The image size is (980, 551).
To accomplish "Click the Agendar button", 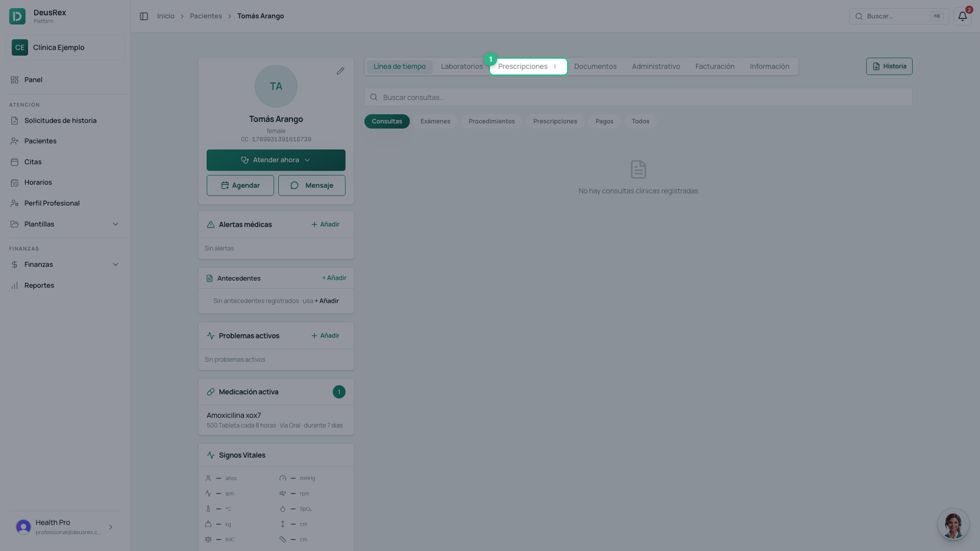I will pyautogui.click(x=240, y=186).
